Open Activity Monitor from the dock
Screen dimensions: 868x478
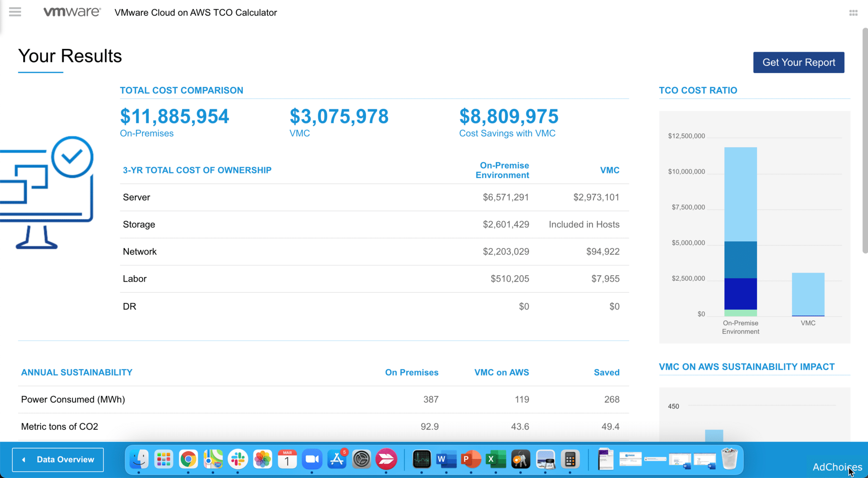pyautogui.click(x=422, y=459)
